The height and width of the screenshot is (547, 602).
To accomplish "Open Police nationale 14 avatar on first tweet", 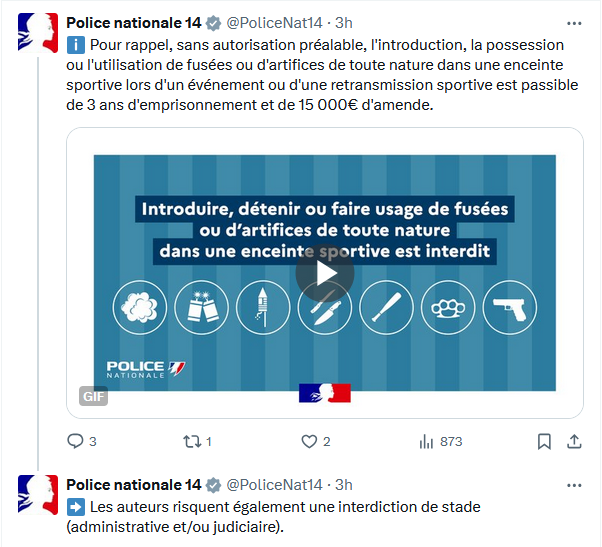I will pyautogui.click(x=37, y=34).
